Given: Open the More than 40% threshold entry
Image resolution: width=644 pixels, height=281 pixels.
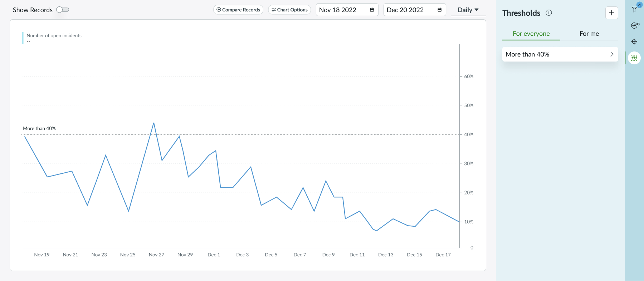Looking at the screenshot, I should coord(560,54).
